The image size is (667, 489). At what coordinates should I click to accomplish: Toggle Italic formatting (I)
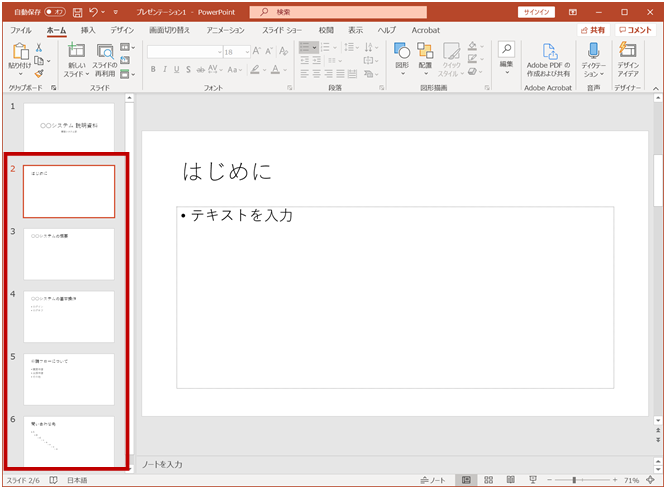167,70
